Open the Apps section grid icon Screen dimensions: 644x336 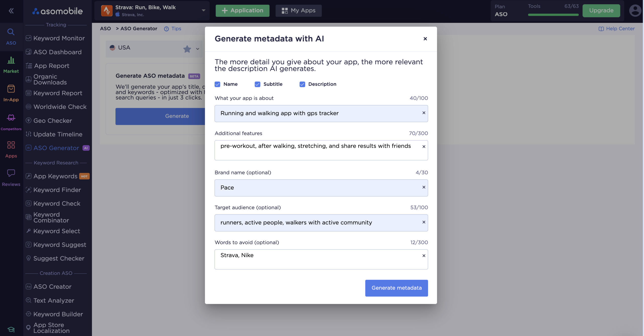(11, 145)
